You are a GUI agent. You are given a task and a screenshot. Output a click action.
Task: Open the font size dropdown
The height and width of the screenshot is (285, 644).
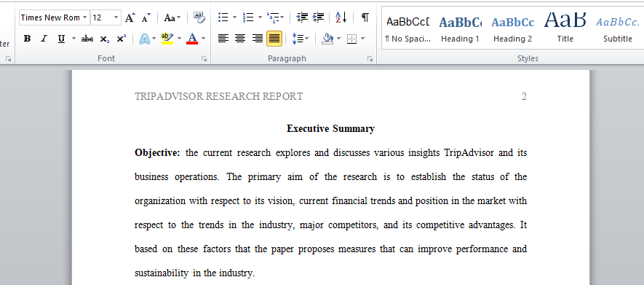116,17
